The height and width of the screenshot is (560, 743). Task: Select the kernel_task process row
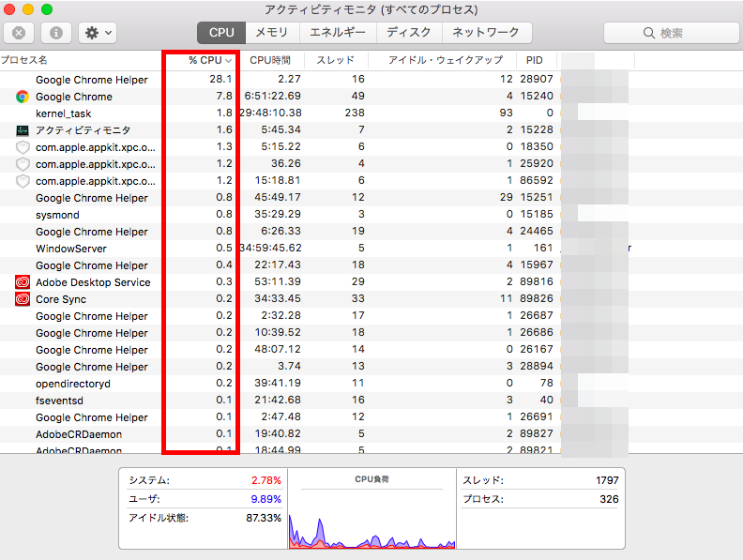click(x=64, y=114)
